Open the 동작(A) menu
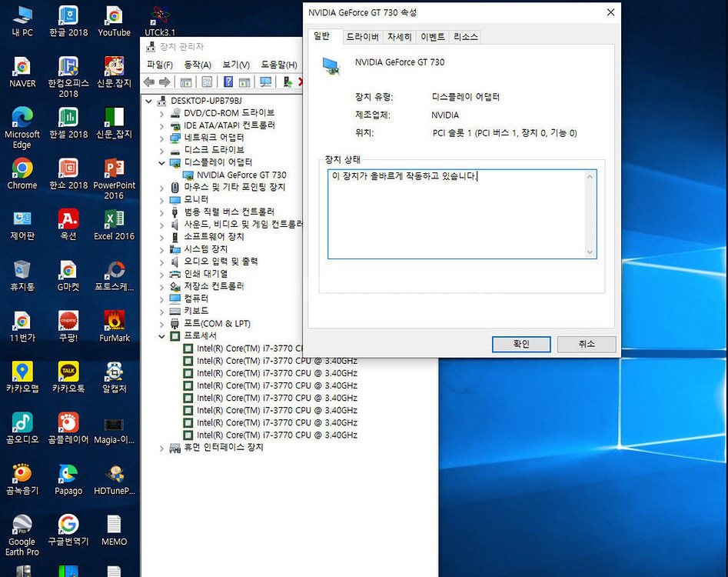Viewport: 728px width, 577px height. point(198,65)
